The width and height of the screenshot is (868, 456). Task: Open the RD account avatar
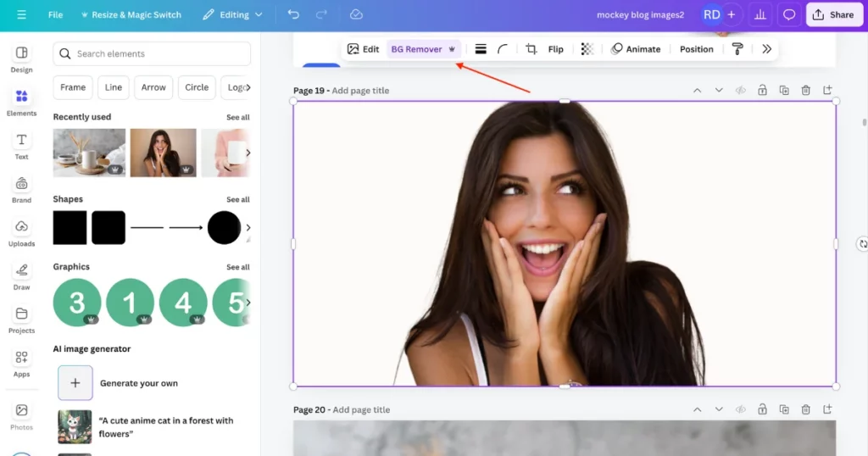(x=711, y=15)
